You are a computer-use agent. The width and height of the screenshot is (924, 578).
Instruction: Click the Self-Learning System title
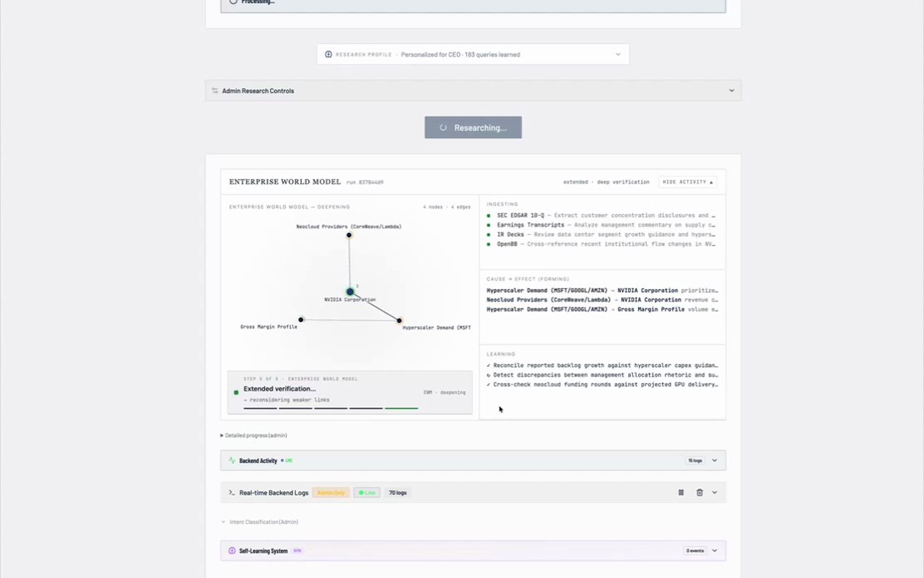tap(263, 551)
